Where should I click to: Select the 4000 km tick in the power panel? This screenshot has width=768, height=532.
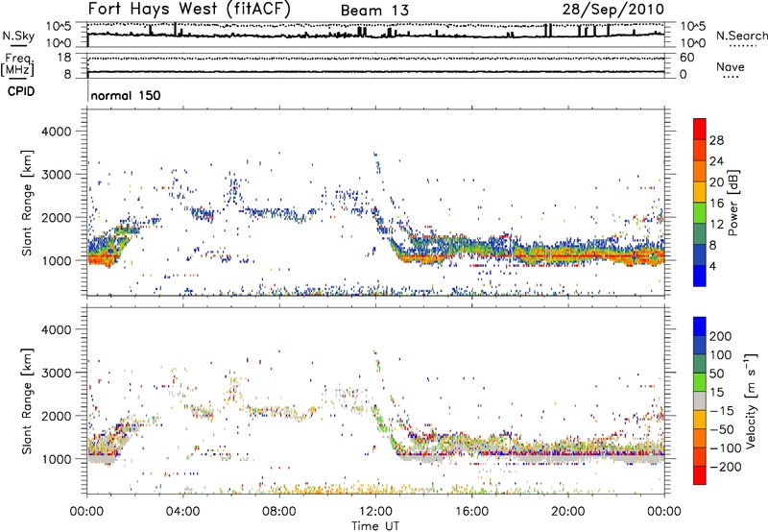point(56,132)
